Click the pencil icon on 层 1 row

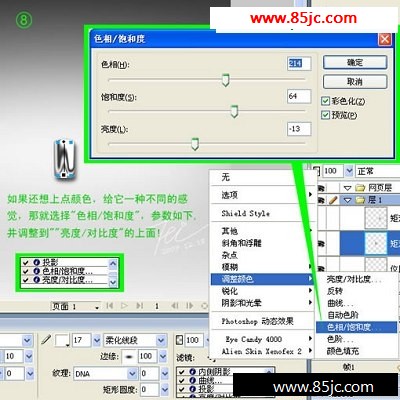click(333, 200)
